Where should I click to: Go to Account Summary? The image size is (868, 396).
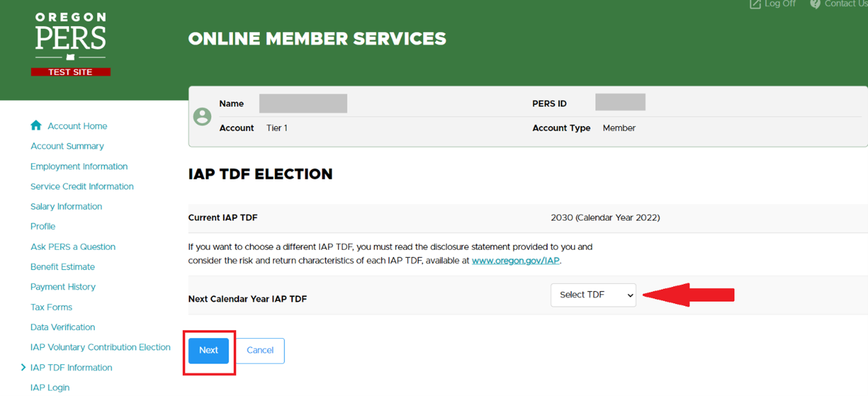coord(67,146)
